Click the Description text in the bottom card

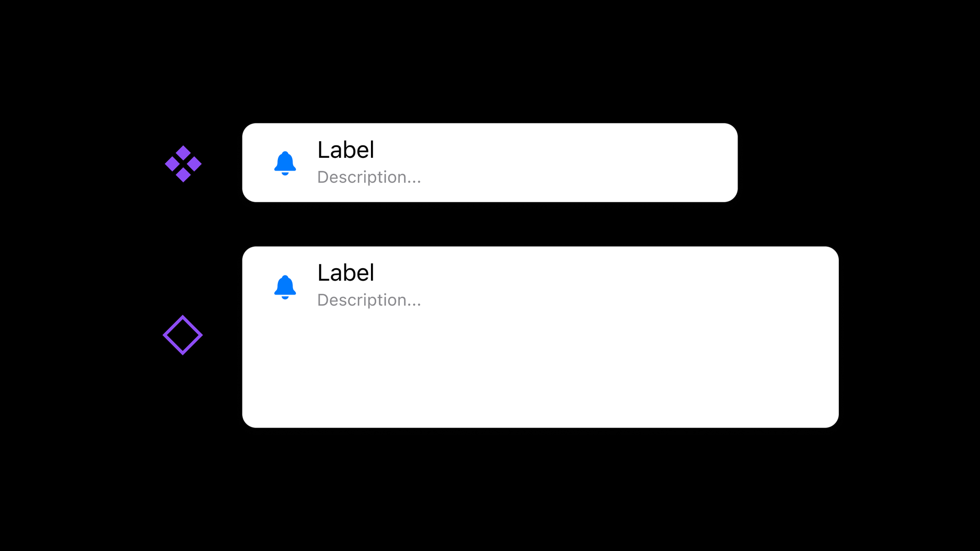coord(369,300)
